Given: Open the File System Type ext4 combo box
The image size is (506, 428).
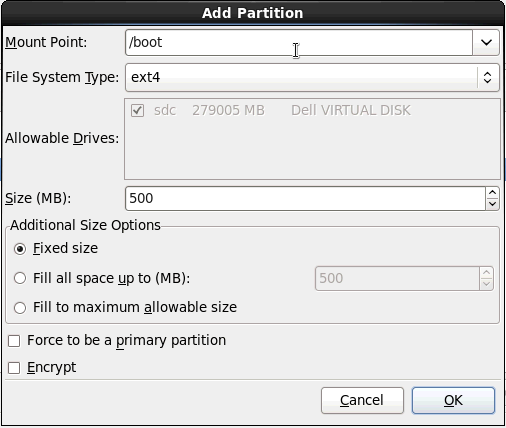Looking at the screenshot, I should click(312, 77).
